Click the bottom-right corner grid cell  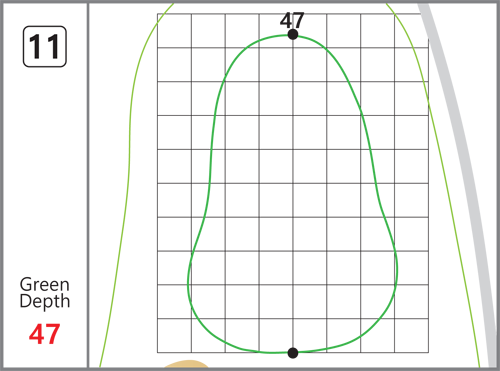412,336
